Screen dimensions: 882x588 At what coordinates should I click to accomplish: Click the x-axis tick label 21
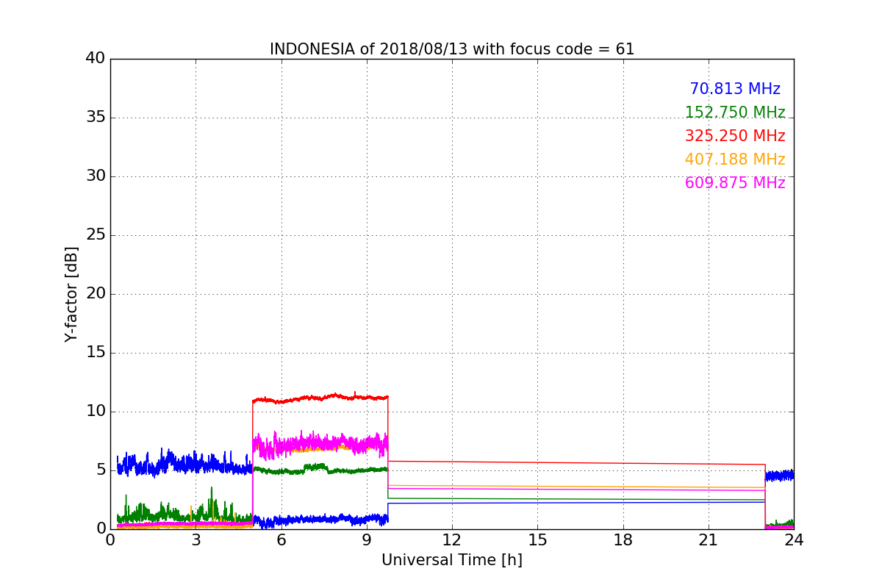pos(709,539)
